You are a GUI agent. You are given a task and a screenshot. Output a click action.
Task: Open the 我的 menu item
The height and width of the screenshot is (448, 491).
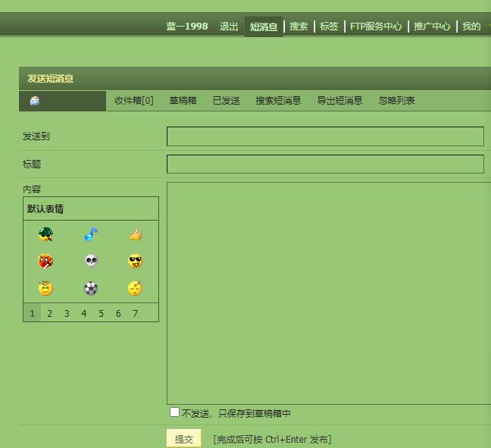(x=471, y=27)
